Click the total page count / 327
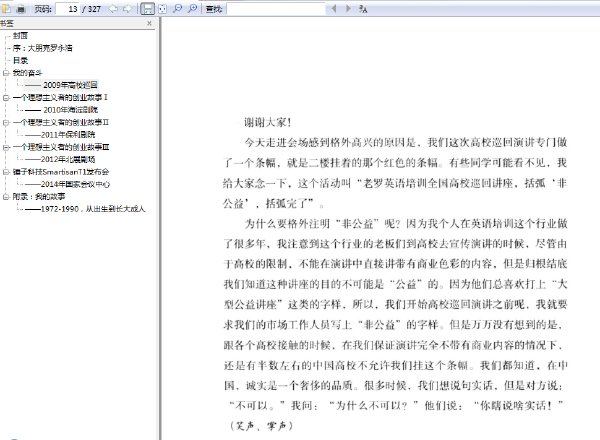 [x=91, y=9]
